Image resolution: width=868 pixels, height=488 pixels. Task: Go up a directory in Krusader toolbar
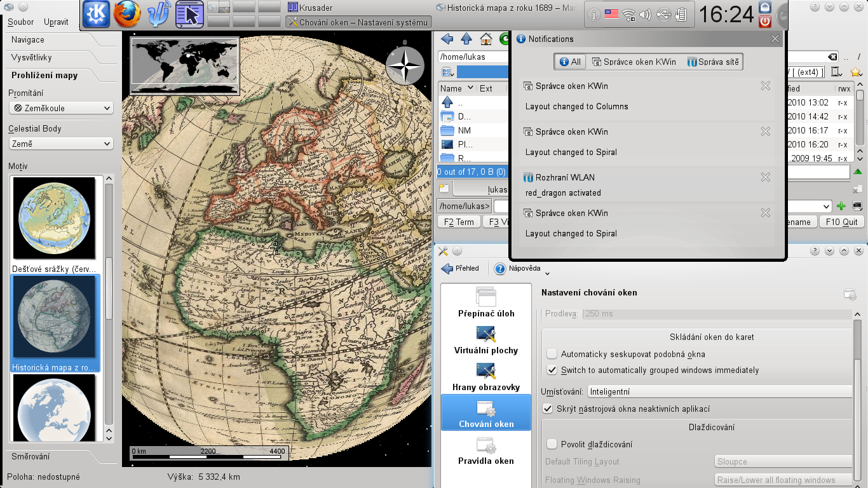tap(466, 39)
